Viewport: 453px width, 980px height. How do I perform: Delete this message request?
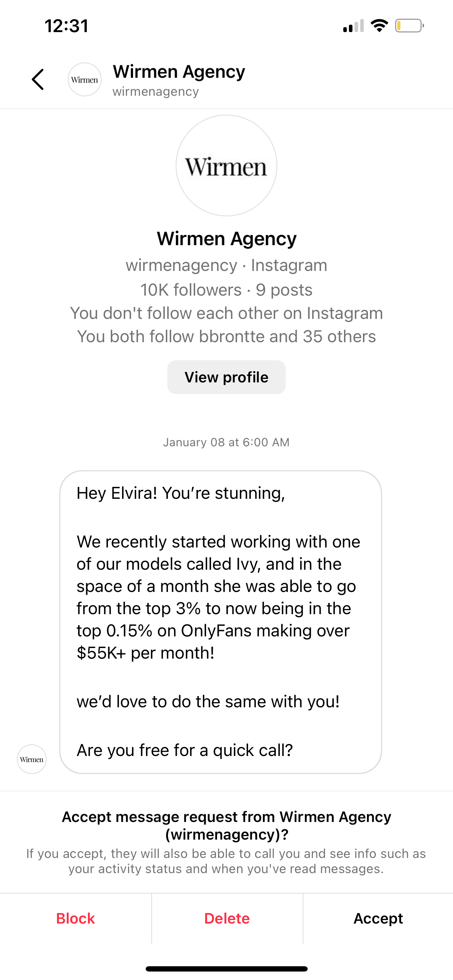point(227,918)
